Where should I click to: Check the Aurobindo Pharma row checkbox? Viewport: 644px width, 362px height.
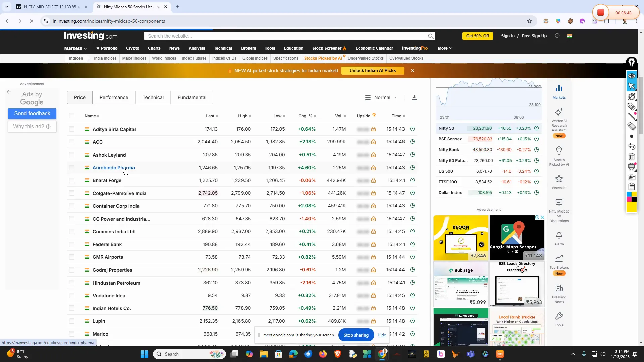72,168
